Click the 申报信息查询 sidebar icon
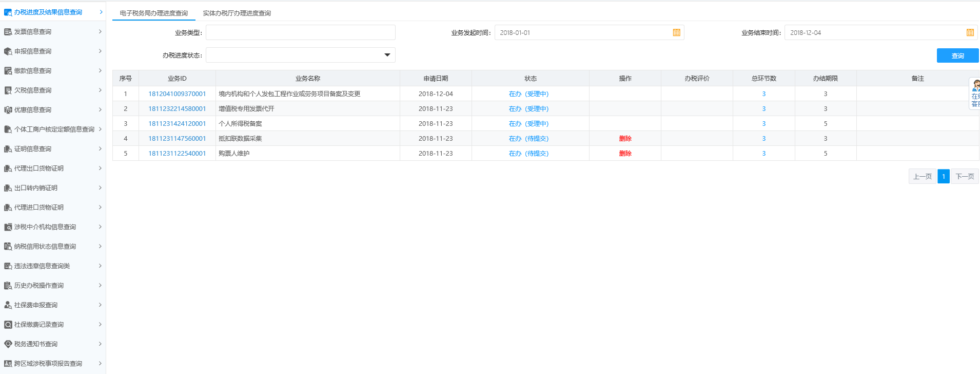Viewport: 980px width, 374px height. pos(8,51)
